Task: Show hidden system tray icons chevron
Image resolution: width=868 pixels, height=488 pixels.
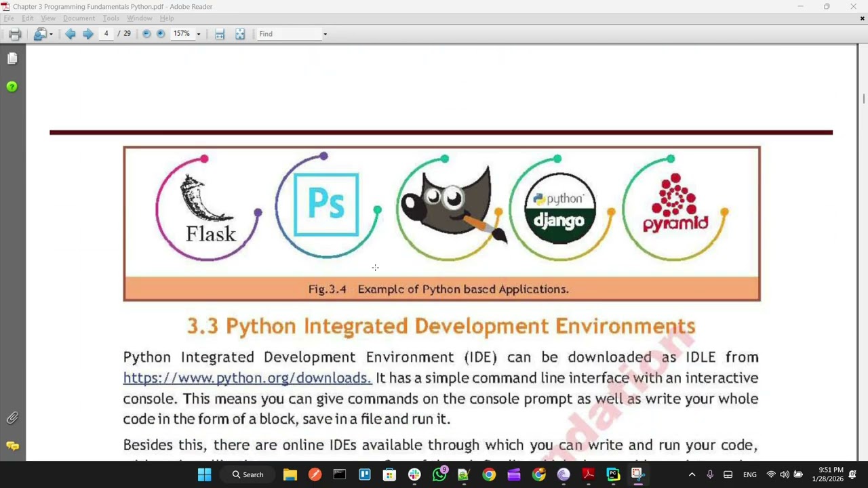Action: point(692,474)
